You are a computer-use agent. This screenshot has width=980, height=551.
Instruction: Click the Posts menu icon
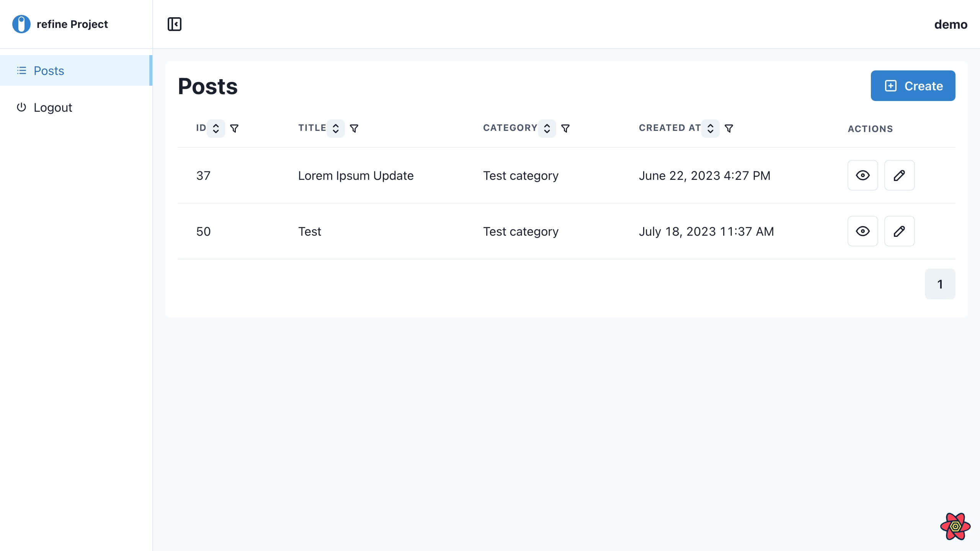tap(22, 71)
